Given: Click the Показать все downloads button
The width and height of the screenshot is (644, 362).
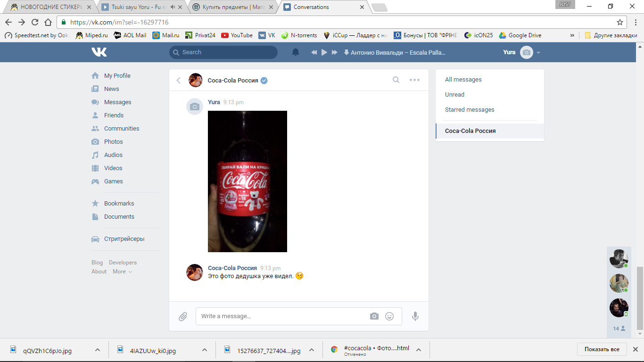Looking at the screenshot, I should coord(602,349).
